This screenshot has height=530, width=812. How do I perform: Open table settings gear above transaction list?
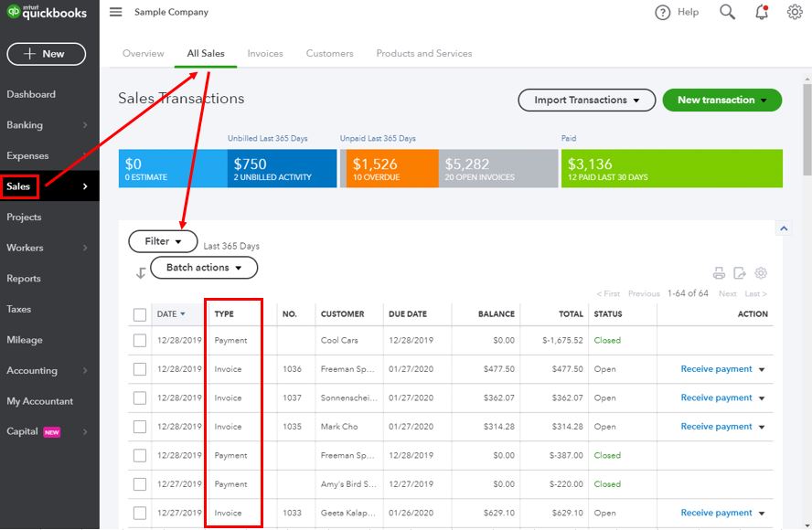(x=760, y=272)
